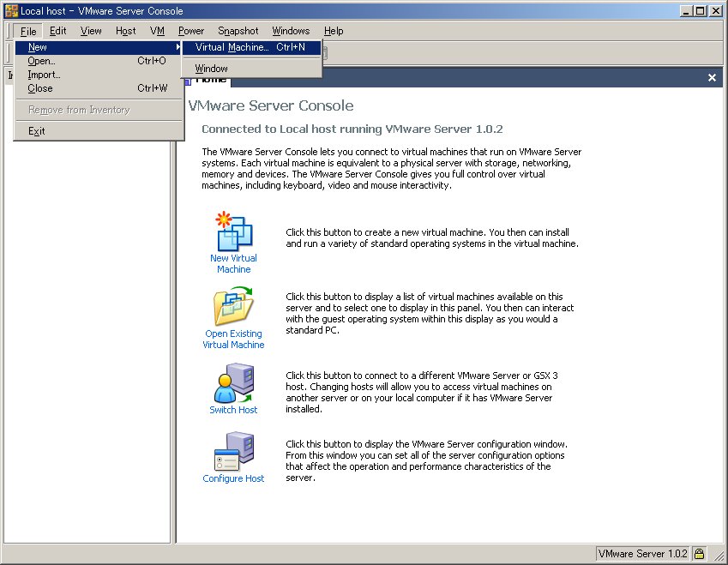This screenshot has height=565, width=728.
Task: Click the New Virtual Machine icon
Action: (x=234, y=231)
